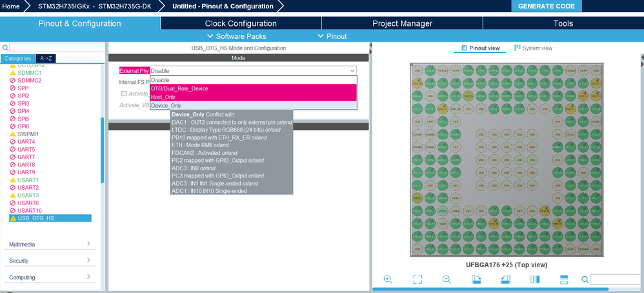The height and width of the screenshot is (293, 644).
Task: Select UART8 in the peripheral list
Action: click(x=26, y=165)
